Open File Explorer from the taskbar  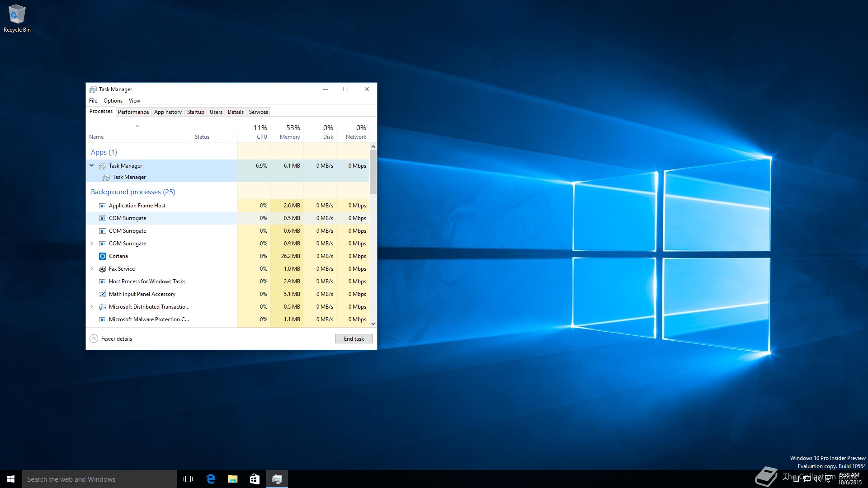(x=233, y=479)
